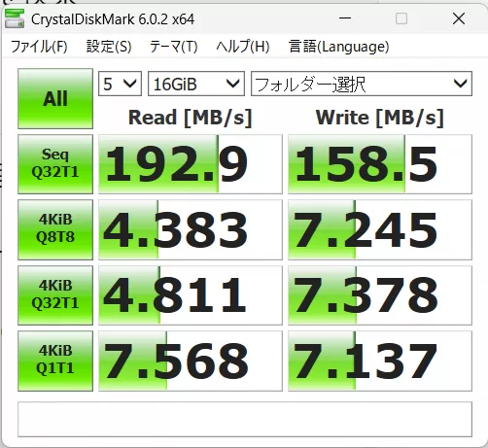Select the 4KiB Q8T8 write value 7.245

(x=380, y=229)
